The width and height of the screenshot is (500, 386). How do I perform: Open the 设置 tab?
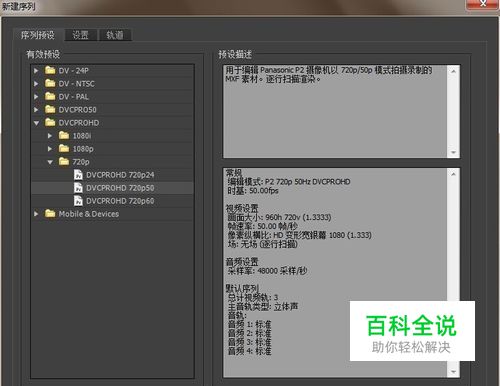pyautogui.click(x=81, y=35)
